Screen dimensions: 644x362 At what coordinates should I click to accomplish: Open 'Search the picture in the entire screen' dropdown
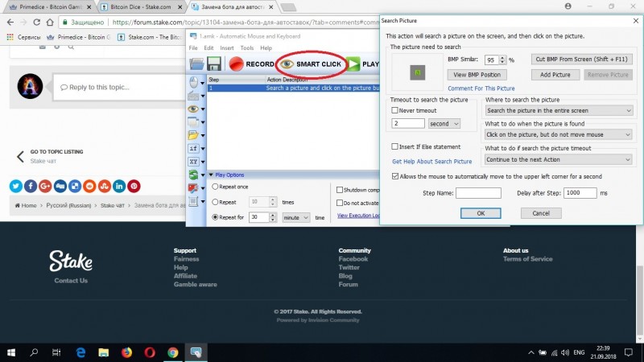(x=559, y=110)
